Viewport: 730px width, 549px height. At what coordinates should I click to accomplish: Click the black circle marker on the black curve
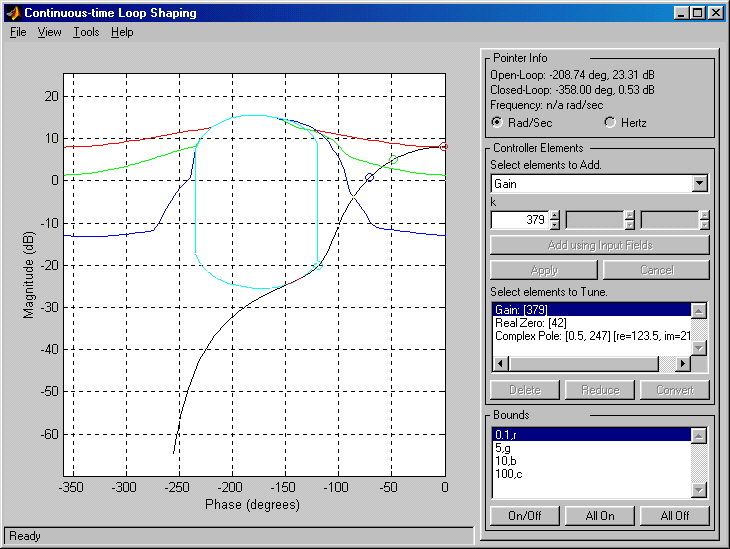click(x=369, y=177)
